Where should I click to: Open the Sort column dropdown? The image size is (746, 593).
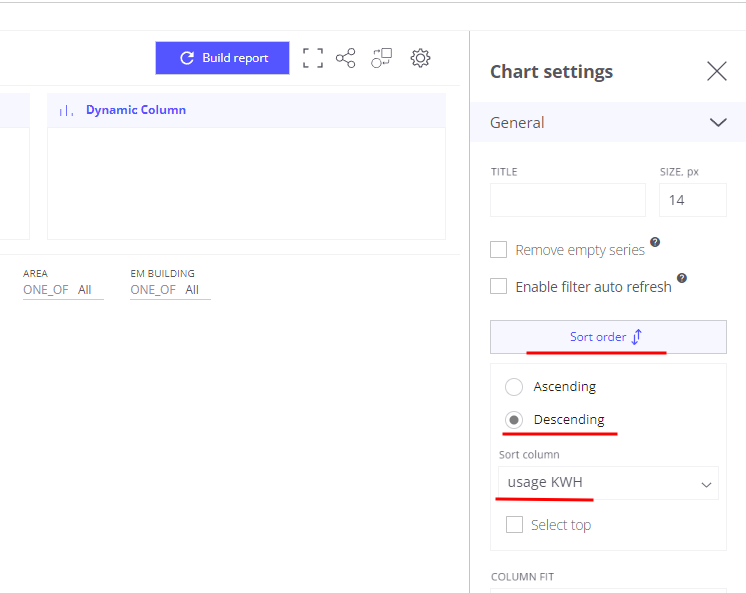click(x=608, y=483)
